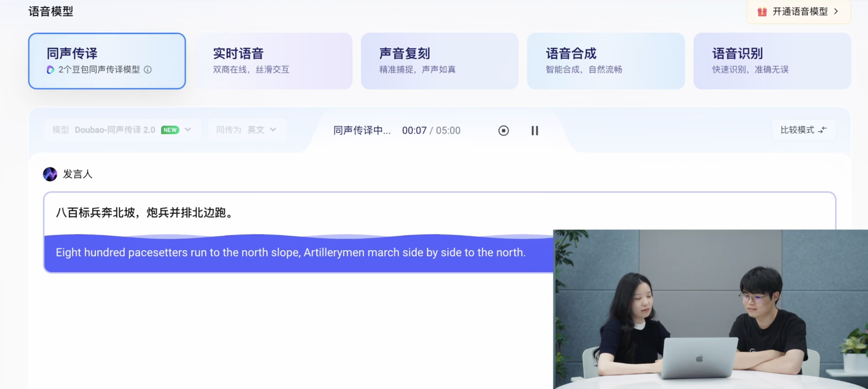Click the 双商在线，丝滑交互 subtitle
This screenshot has height=389, width=868.
(251, 69)
